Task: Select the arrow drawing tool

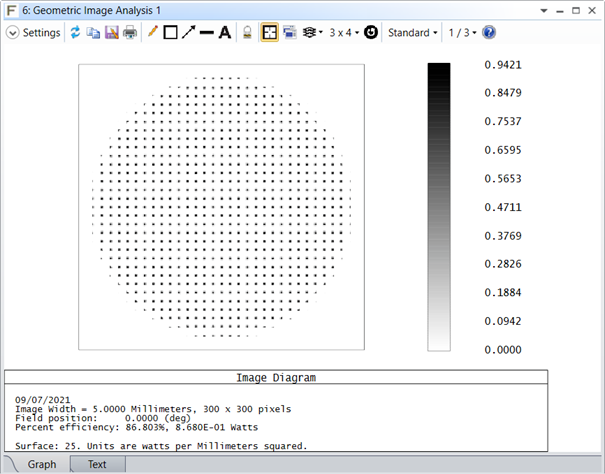Action: [x=188, y=32]
